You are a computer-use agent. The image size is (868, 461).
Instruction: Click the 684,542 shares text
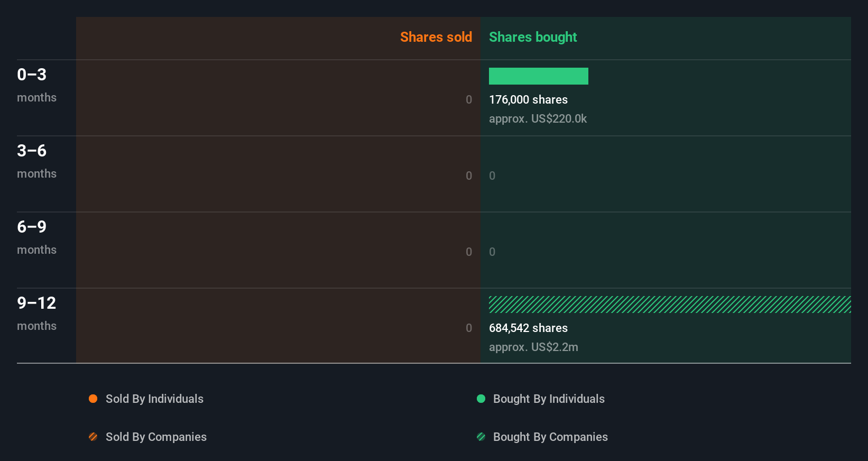click(x=528, y=328)
